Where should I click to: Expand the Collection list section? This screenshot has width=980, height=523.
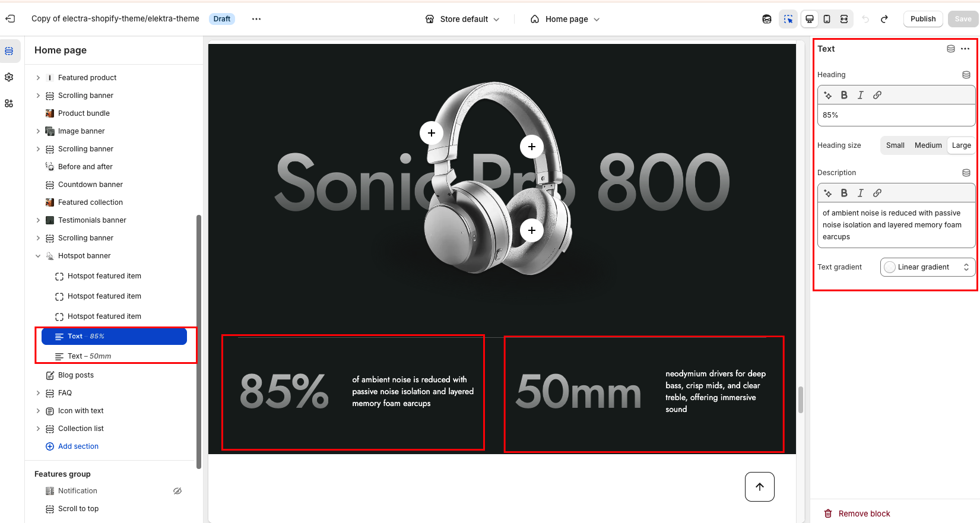pyautogui.click(x=38, y=429)
